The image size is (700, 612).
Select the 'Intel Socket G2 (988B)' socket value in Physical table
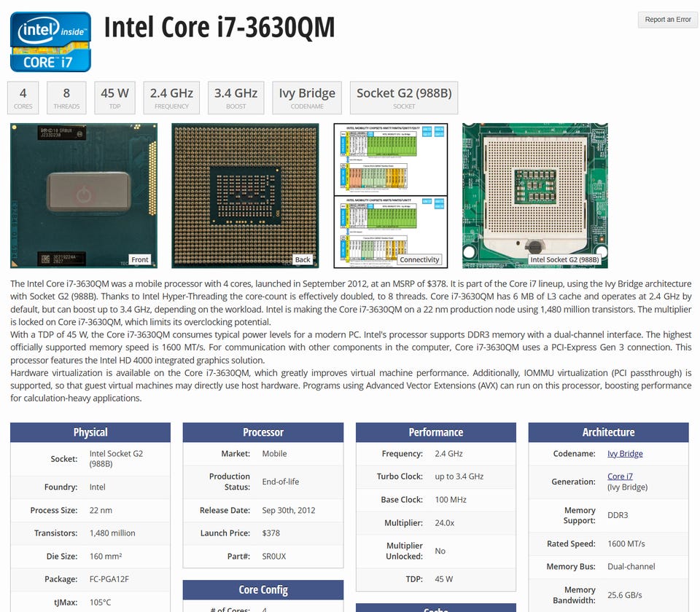click(x=116, y=459)
